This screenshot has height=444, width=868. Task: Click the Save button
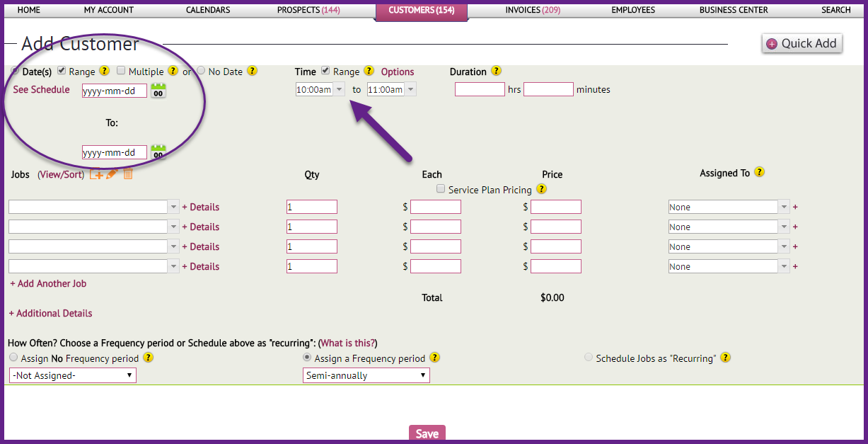tap(427, 434)
